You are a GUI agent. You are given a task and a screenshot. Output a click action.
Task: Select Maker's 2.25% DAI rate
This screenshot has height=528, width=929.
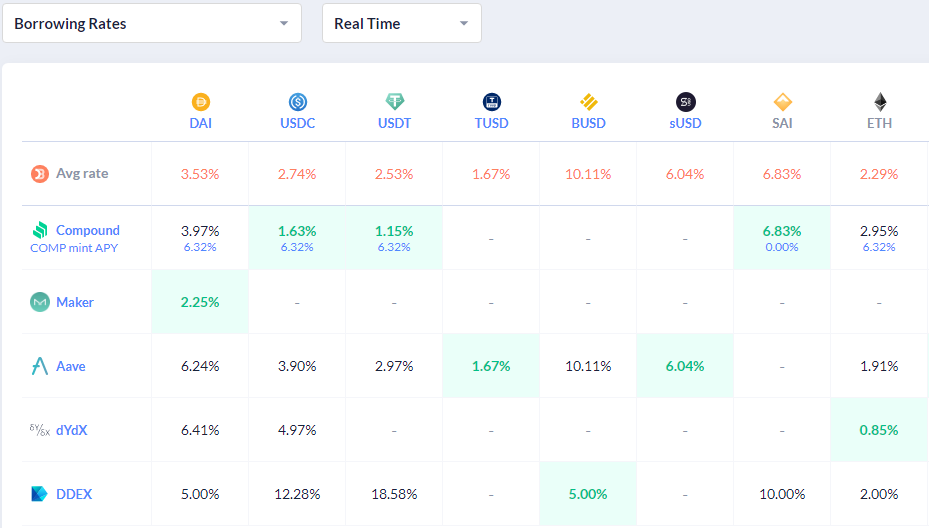pos(200,302)
